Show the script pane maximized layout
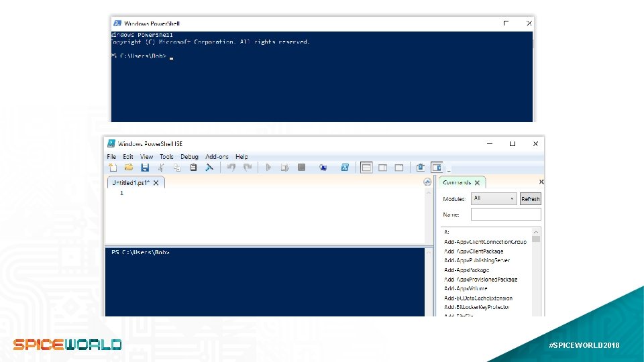644x362 pixels. click(x=398, y=168)
